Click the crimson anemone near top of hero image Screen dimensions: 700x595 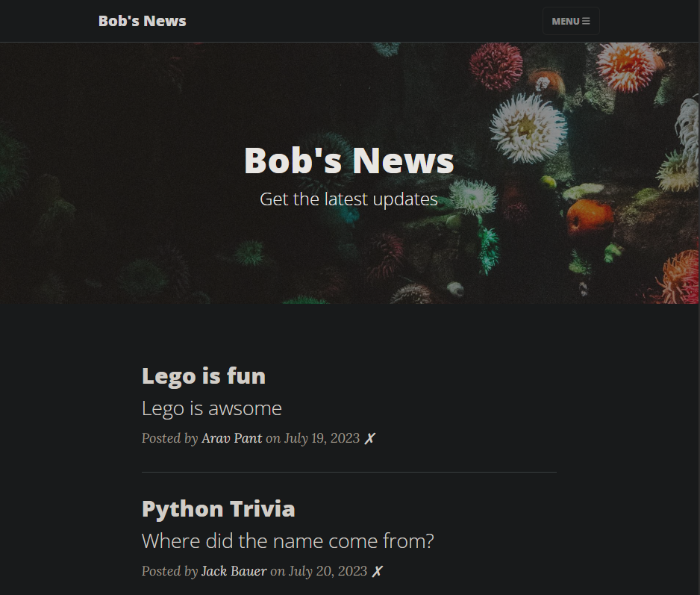(x=495, y=66)
